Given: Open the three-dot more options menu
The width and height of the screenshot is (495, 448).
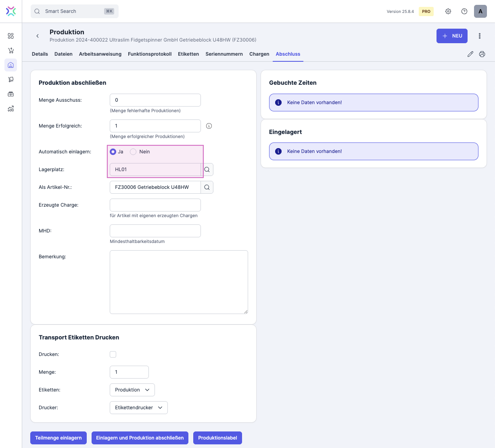Looking at the screenshot, I should 480,36.
